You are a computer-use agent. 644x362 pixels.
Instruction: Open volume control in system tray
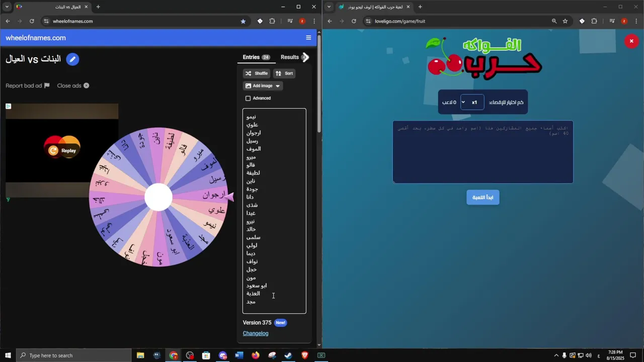point(589,355)
